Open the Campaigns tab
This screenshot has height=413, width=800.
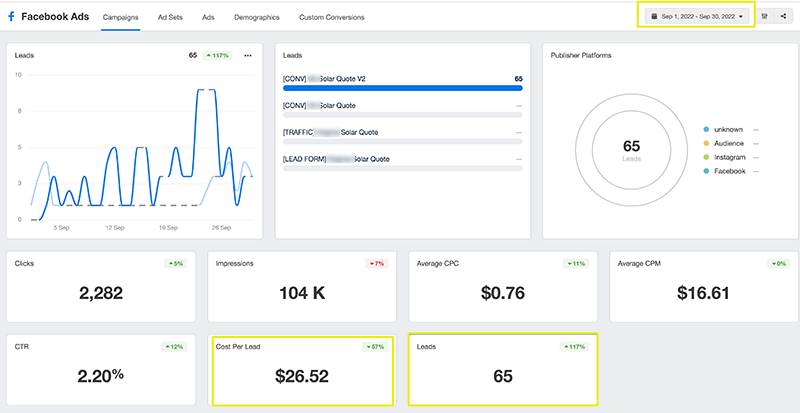(120, 17)
